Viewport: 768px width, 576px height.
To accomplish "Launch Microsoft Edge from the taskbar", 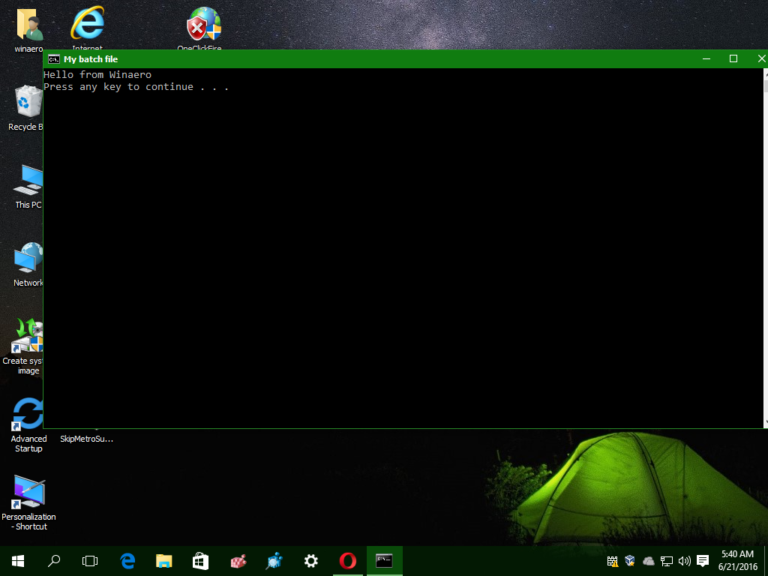I will [128, 561].
